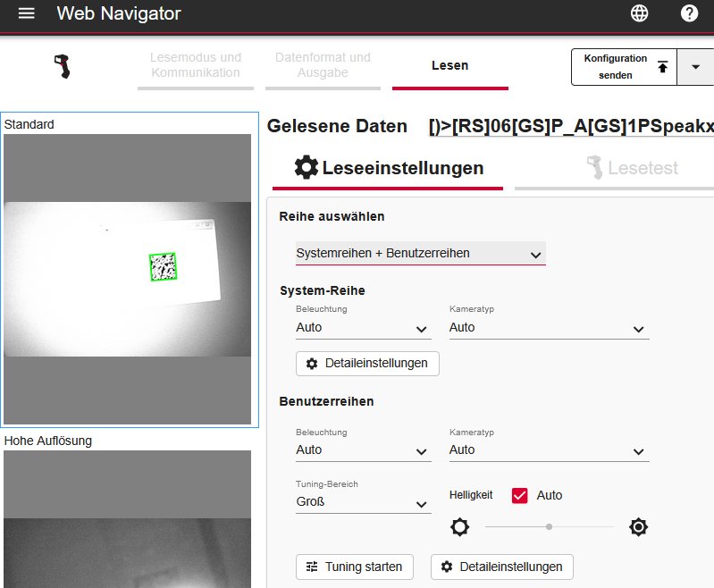Uncheck the Helligkeit Auto checkbox

point(519,495)
